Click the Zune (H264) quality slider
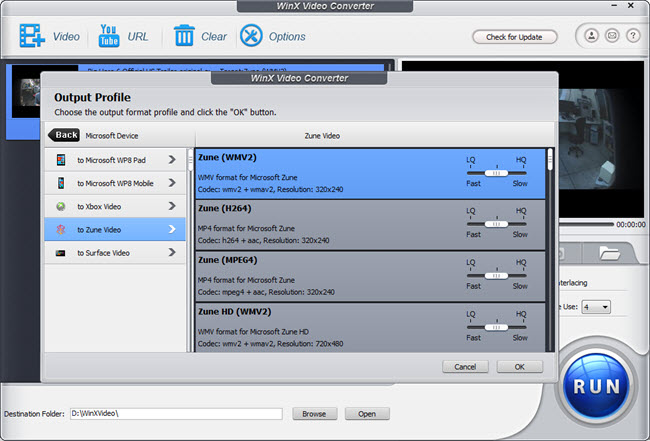The image size is (650, 441). 497,224
